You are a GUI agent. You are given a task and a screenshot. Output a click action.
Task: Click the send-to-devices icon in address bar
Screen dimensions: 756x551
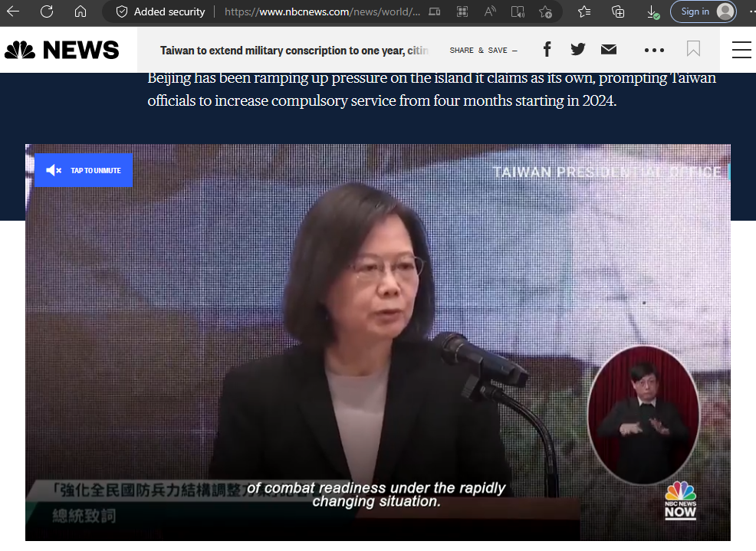pos(435,11)
